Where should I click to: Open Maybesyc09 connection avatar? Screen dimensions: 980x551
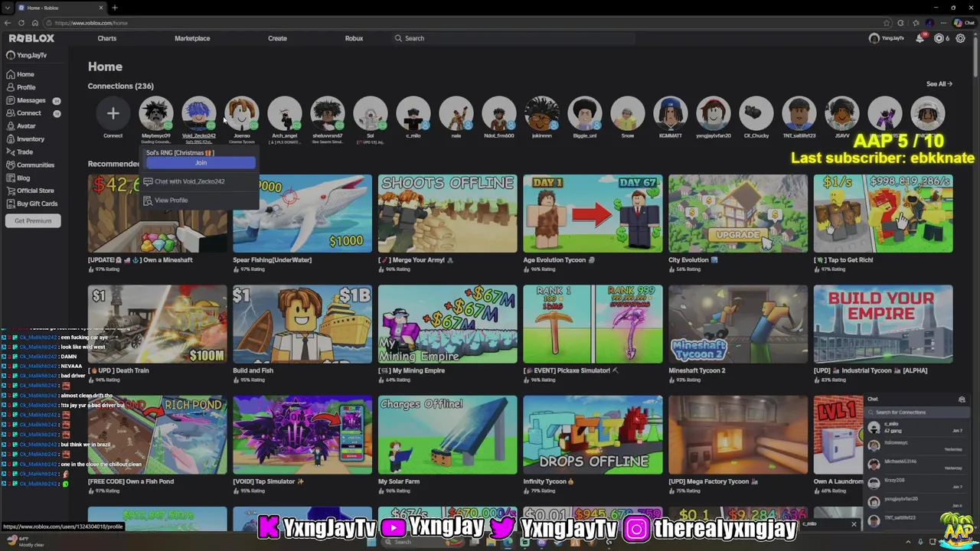(155, 114)
